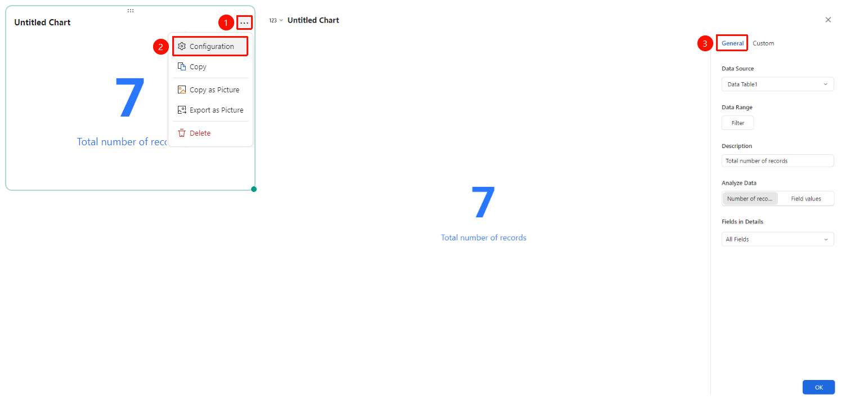Choose Copy as Picture
Image resolution: width=868 pixels, height=416 pixels.
pos(210,90)
